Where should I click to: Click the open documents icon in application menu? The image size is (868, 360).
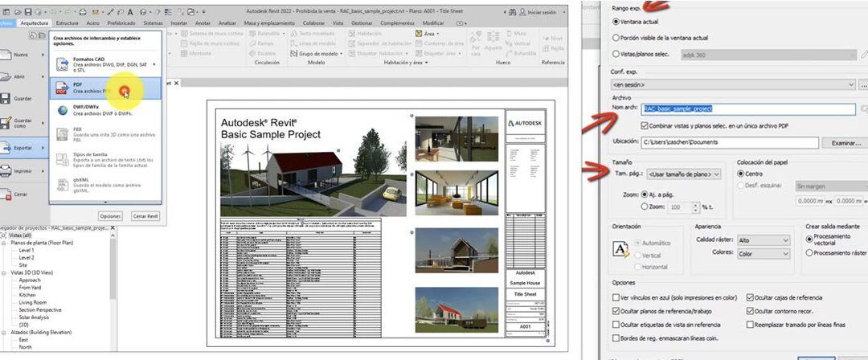click(40, 35)
